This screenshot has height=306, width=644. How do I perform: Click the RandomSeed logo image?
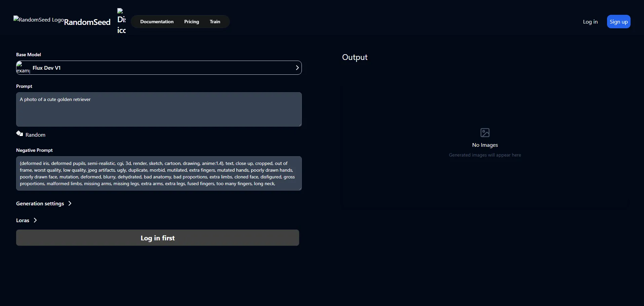click(x=38, y=20)
